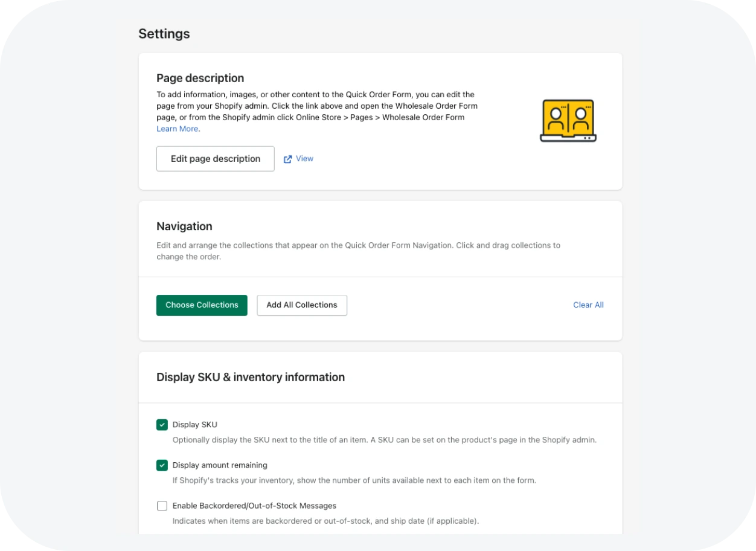
Task: Click the 'Optionally display the SKU' description
Action: coord(385,440)
